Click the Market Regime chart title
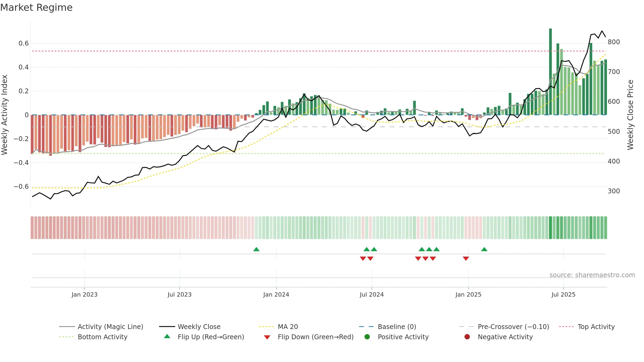This screenshot has height=362, width=644. tap(36, 8)
